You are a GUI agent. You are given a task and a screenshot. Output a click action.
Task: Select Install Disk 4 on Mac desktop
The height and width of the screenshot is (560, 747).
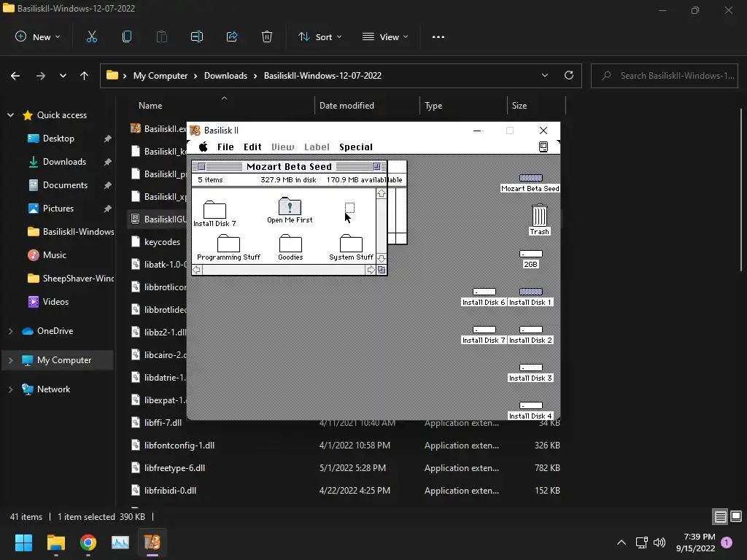click(x=530, y=411)
